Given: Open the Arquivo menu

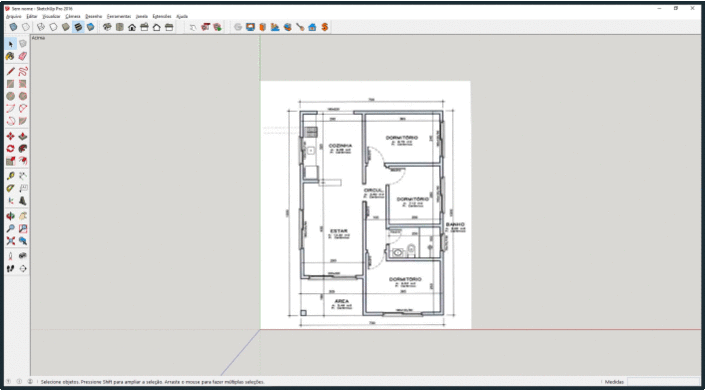Looking at the screenshot, I should coord(13,16).
